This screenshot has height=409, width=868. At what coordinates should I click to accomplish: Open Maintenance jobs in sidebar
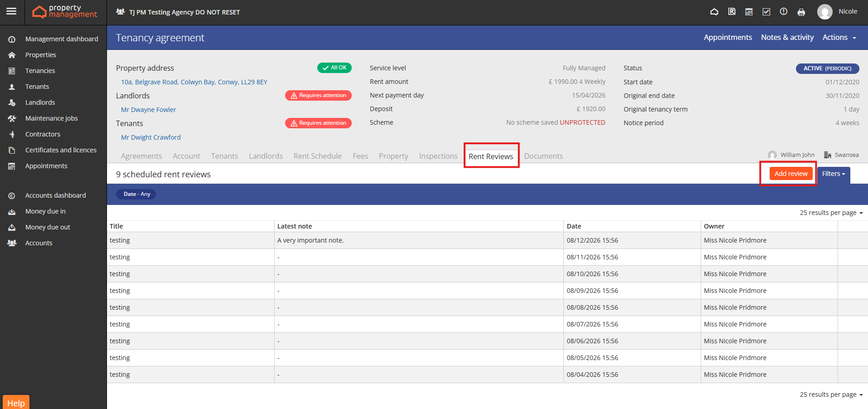click(x=51, y=118)
